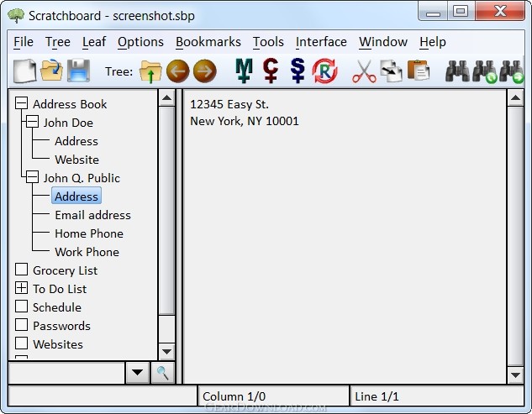
Task: Select the To Do List label
Action: 60,289
